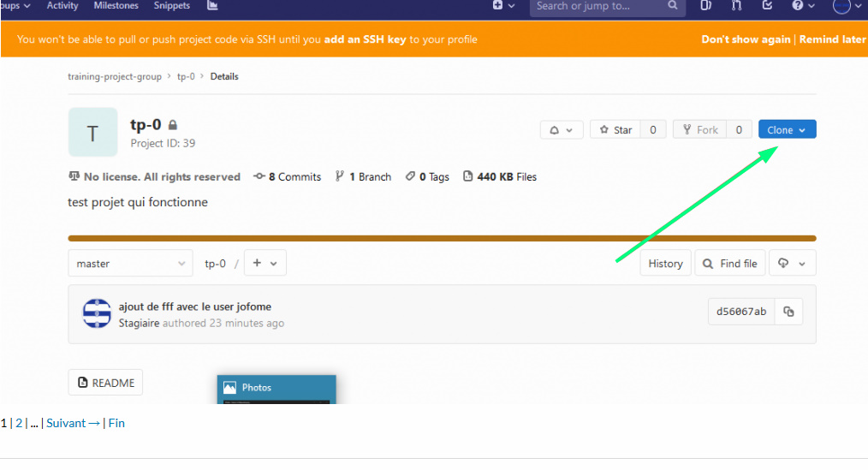Open commit 'ajout de fff avec le user jofome'
This screenshot has width=868, height=470.
(195, 306)
